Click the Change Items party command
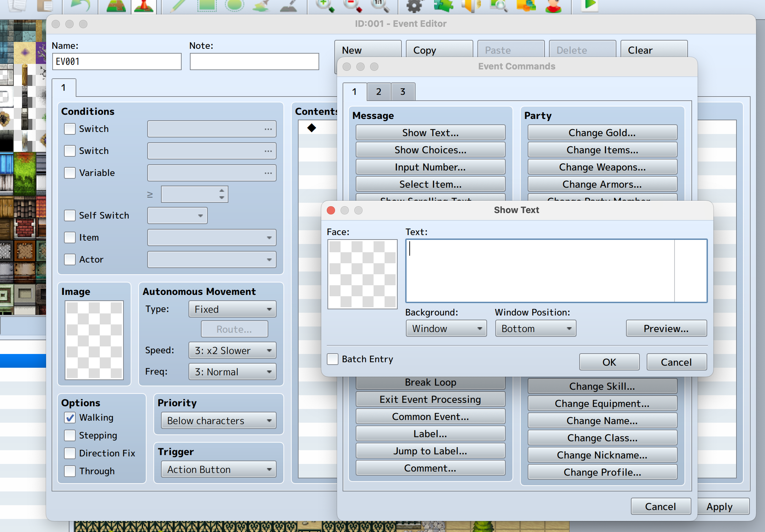The height and width of the screenshot is (532, 765). click(x=602, y=151)
